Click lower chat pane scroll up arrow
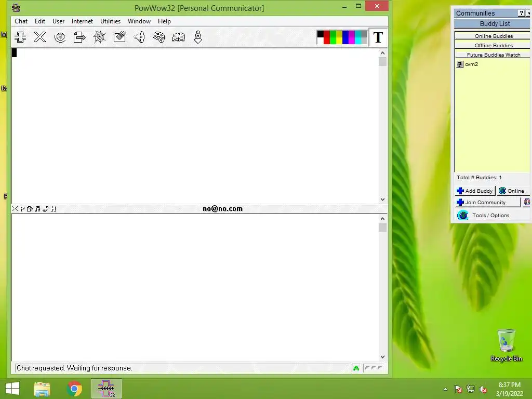Image resolution: width=532 pixels, height=399 pixels. pyautogui.click(x=382, y=219)
